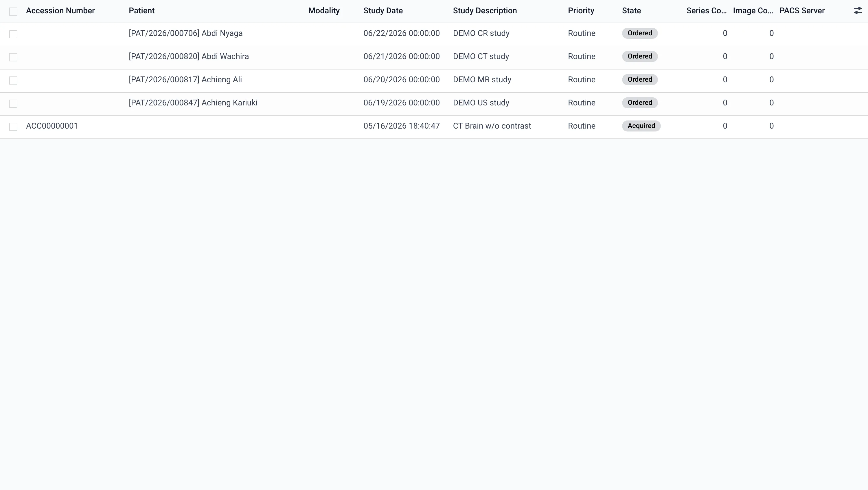Open patient [PAT/2026/000706] Abdi Nyaga
Image resolution: width=868 pixels, height=490 pixels.
click(185, 33)
